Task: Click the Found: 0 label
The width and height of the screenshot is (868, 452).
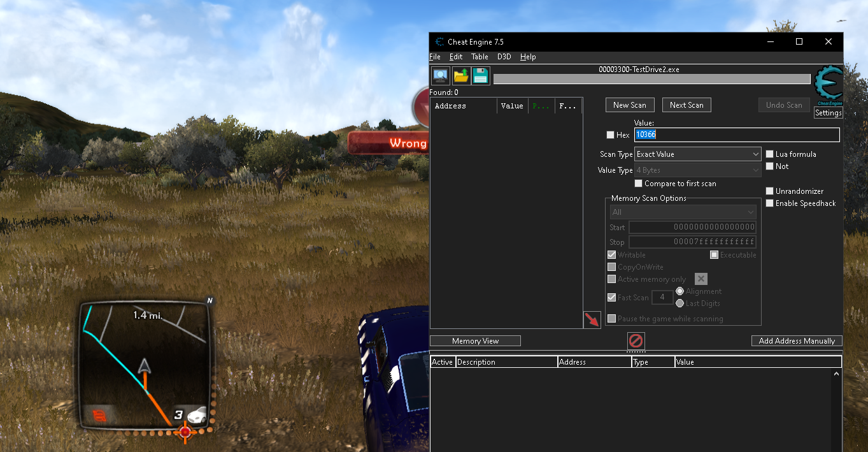Action: coord(444,92)
